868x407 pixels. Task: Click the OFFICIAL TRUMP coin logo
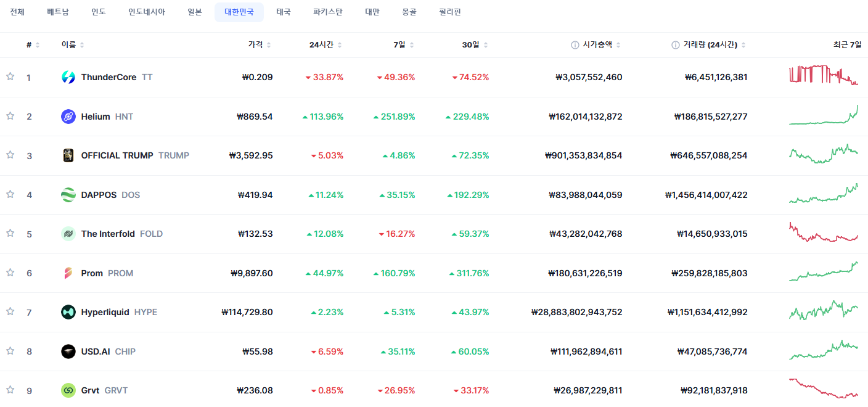pyautogui.click(x=68, y=155)
